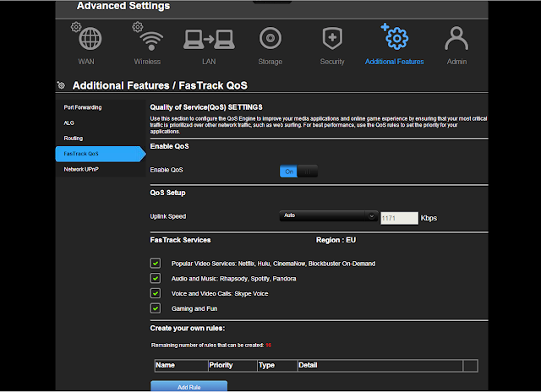
Task: Select ALG from the sidebar
Action: (x=69, y=122)
